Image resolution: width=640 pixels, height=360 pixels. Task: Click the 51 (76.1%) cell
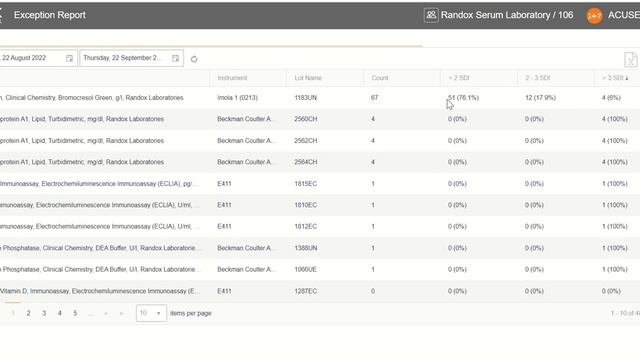coord(464,98)
